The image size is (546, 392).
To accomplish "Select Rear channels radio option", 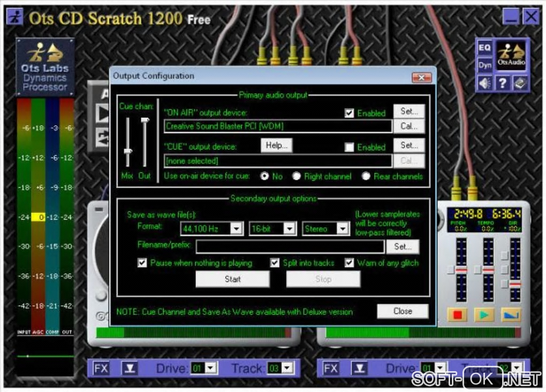I will coord(366,176).
